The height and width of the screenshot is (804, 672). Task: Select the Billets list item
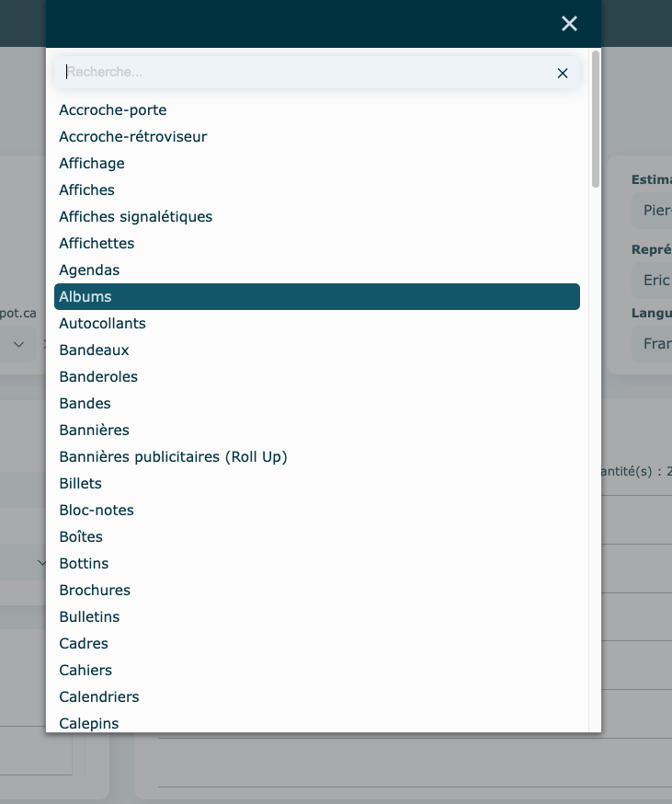pos(81,484)
